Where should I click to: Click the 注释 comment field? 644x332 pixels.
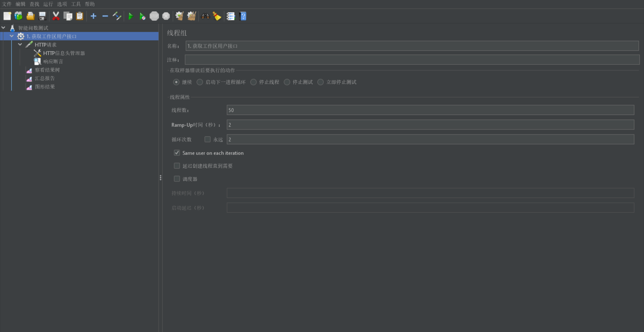coord(412,60)
